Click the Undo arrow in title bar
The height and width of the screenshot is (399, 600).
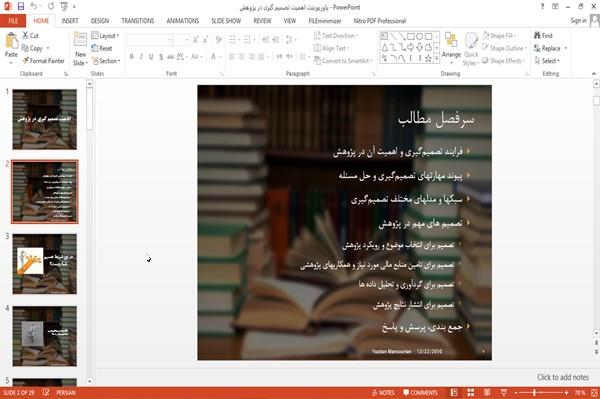pos(34,6)
